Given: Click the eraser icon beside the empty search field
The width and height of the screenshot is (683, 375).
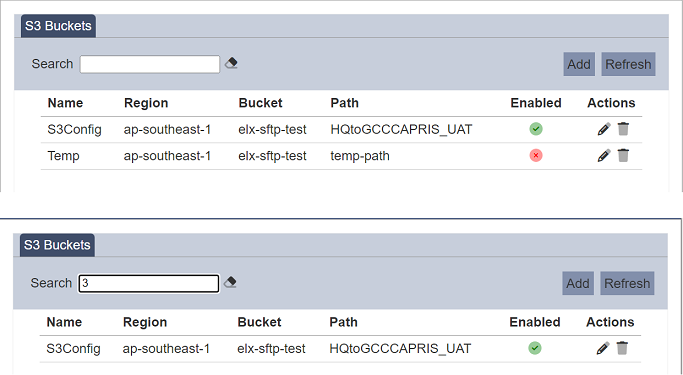Looking at the screenshot, I should click(x=231, y=64).
